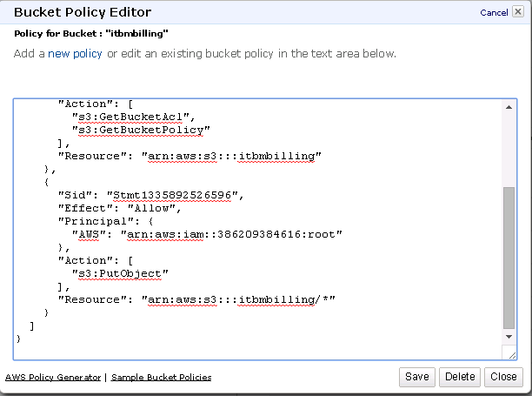Click the arn:aws:iam::386209384616:root principal text
Screen dimensions: 532x396
coord(231,235)
